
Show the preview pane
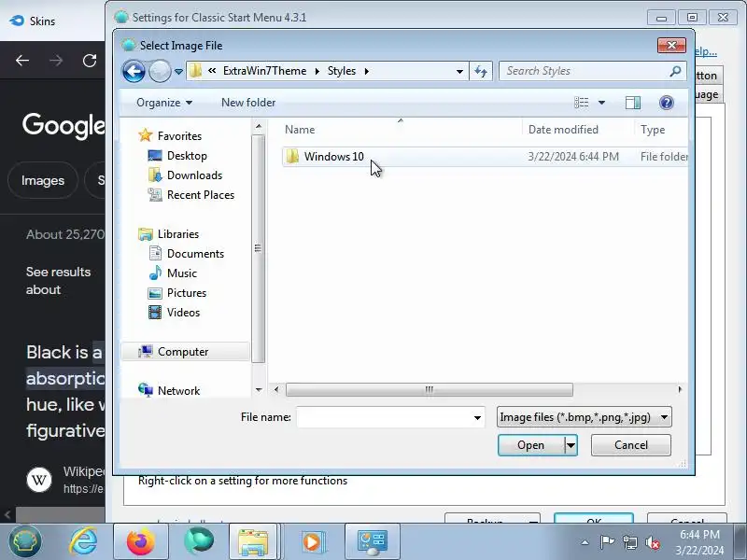(x=633, y=103)
